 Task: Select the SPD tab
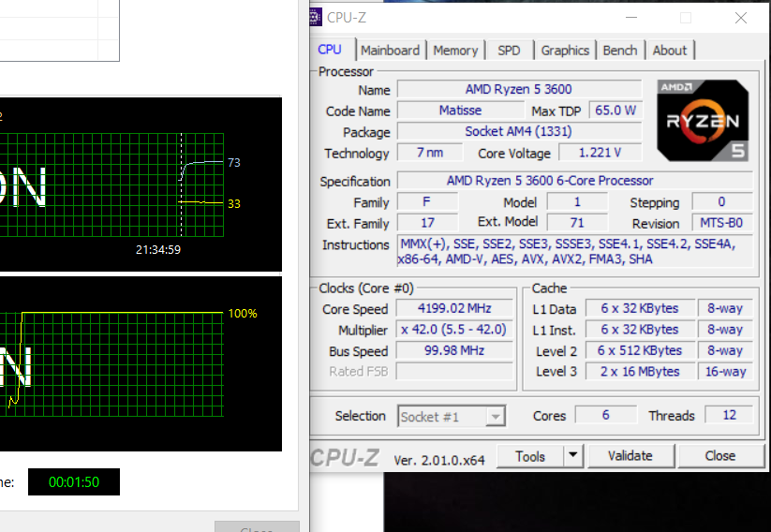(509, 51)
